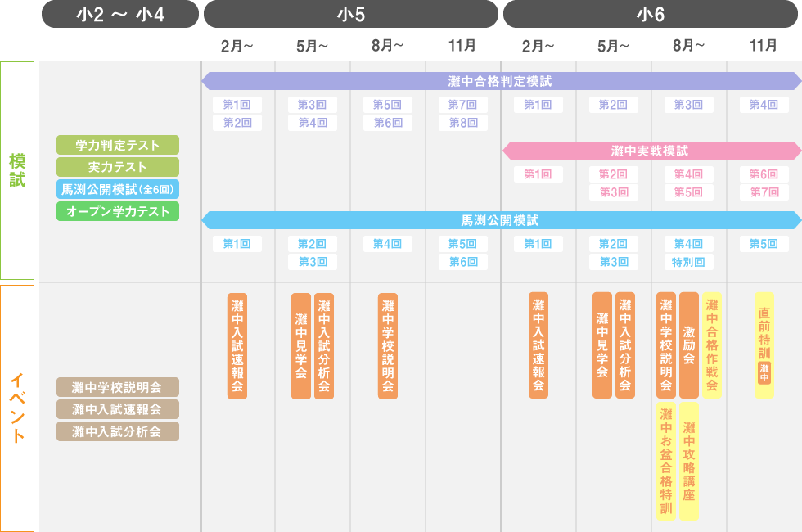The width and height of the screenshot is (802, 532).
Task: Click the 灘中見学会 event bar in 小6
Action: click(x=601, y=348)
